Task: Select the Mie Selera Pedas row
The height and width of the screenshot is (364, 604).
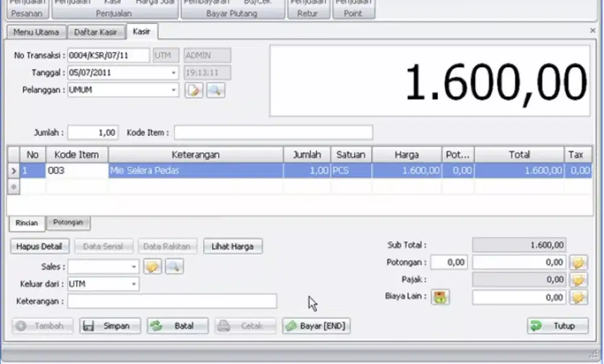Action: (196, 171)
